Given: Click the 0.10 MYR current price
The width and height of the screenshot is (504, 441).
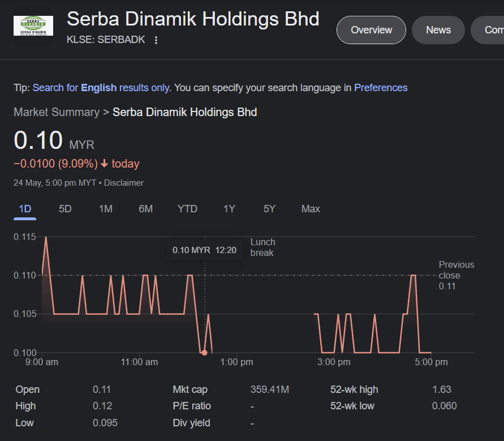Looking at the screenshot, I should coord(54,140).
